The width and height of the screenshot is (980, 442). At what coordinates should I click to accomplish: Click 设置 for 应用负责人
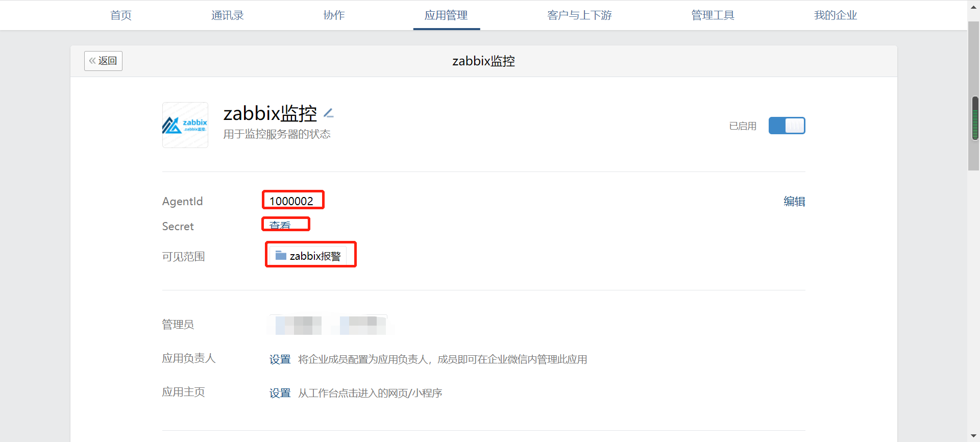click(x=280, y=359)
